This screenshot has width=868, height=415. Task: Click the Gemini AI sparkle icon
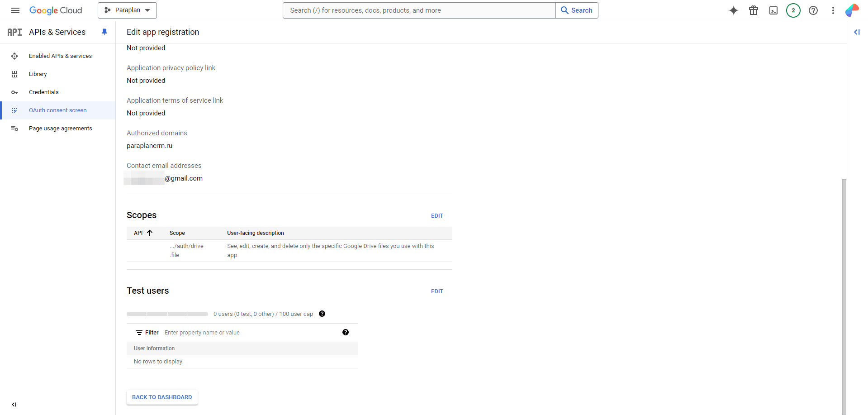pyautogui.click(x=733, y=10)
